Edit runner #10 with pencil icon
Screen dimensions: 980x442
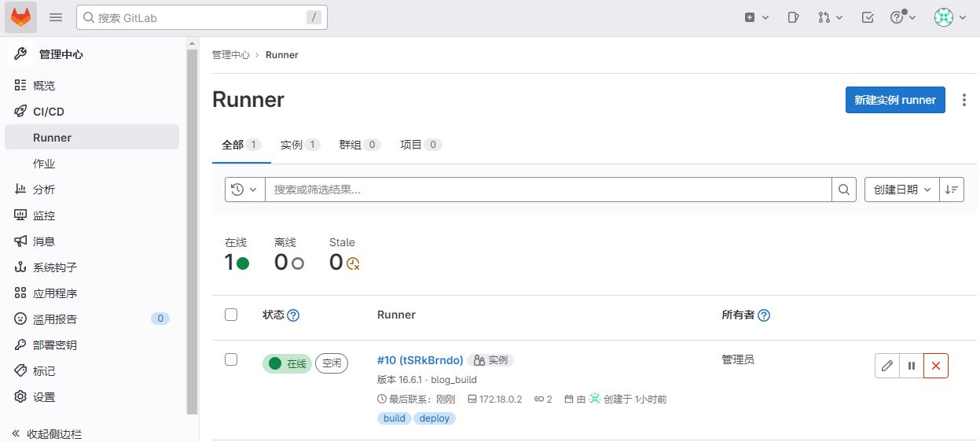(x=887, y=366)
